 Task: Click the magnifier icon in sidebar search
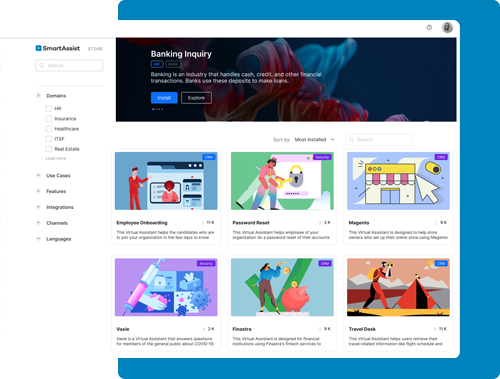pyautogui.click(x=42, y=65)
